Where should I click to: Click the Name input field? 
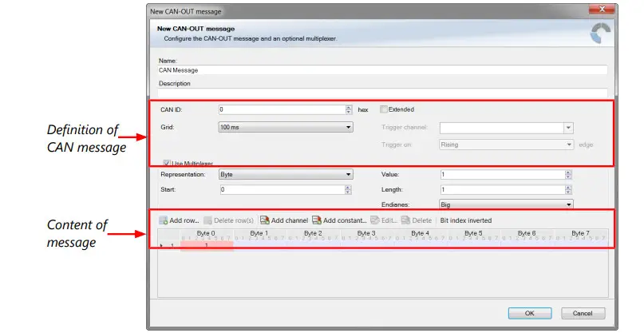click(382, 70)
